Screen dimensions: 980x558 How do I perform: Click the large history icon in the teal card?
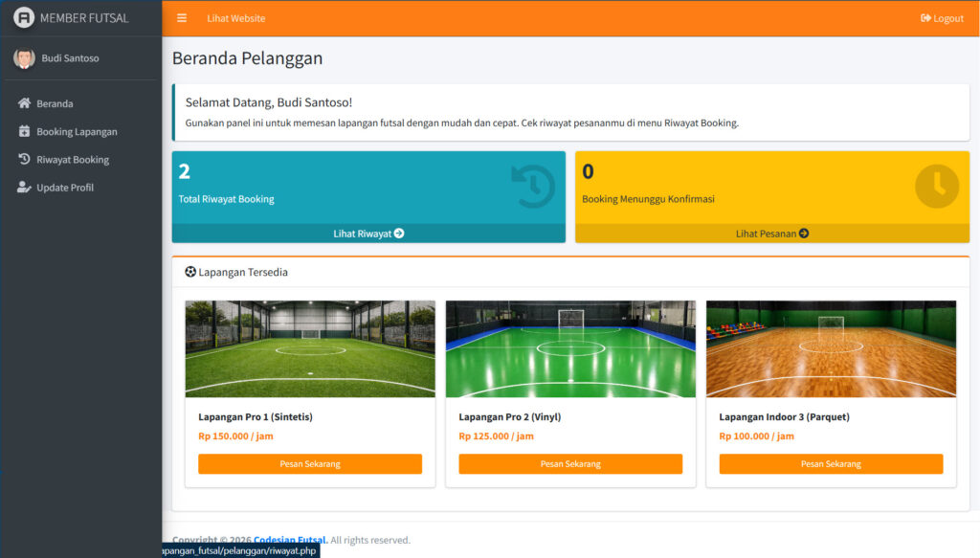(x=532, y=187)
